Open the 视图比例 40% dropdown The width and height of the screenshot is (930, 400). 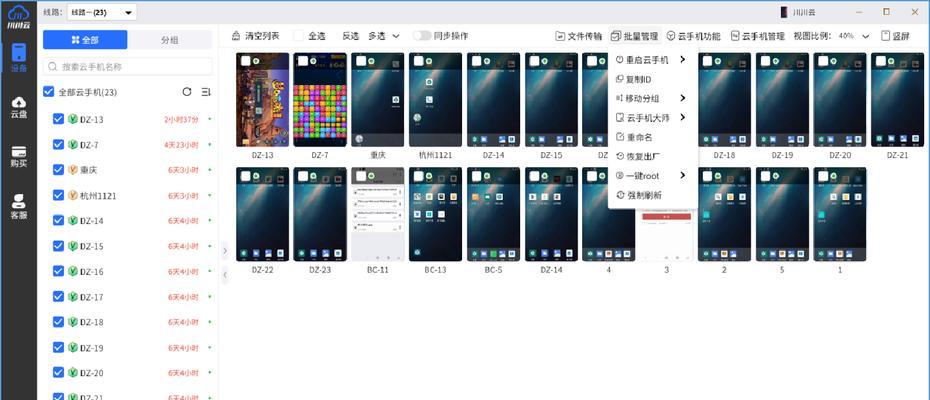point(853,36)
